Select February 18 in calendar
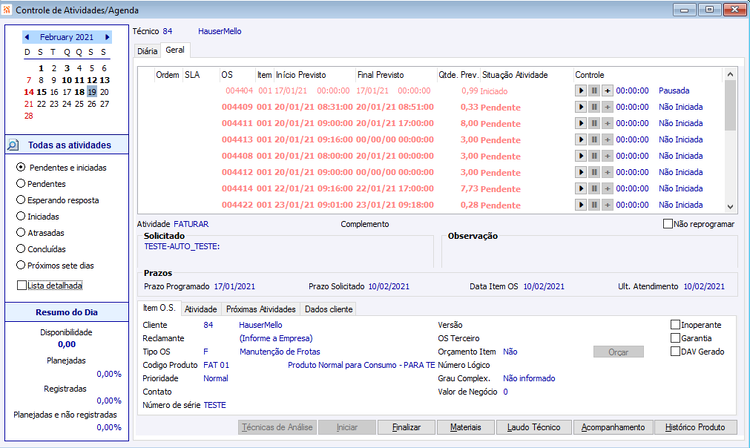 [x=79, y=92]
